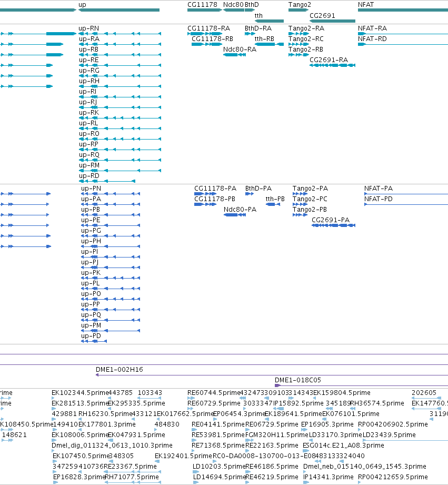
Task: Select the Ndc80-RA transcript label
Action: 240,49
